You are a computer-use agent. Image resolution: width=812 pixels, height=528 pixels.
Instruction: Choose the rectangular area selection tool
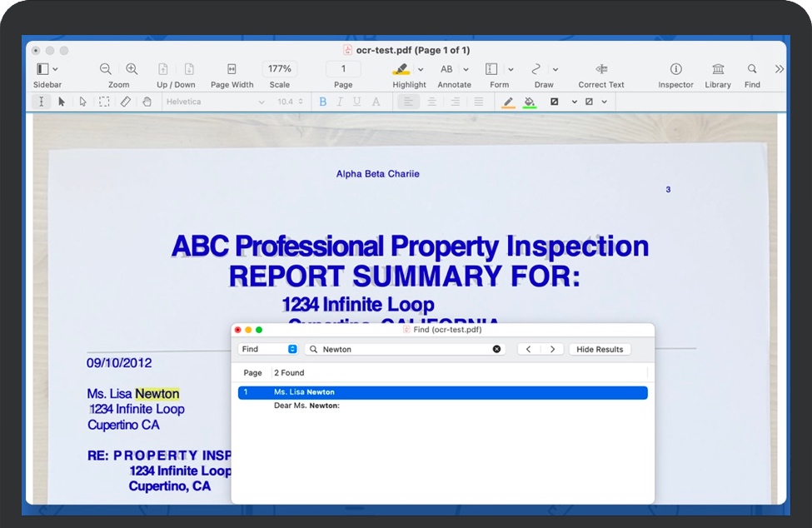(x=104, y=102)
